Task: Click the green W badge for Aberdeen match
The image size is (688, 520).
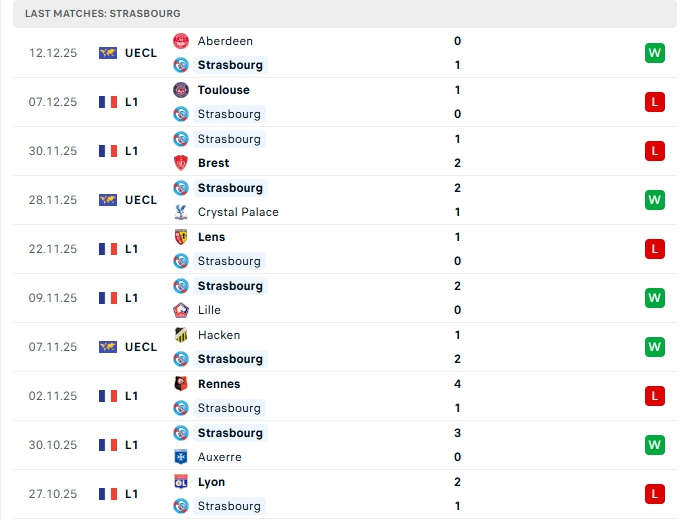Action: tap(655, 53)
